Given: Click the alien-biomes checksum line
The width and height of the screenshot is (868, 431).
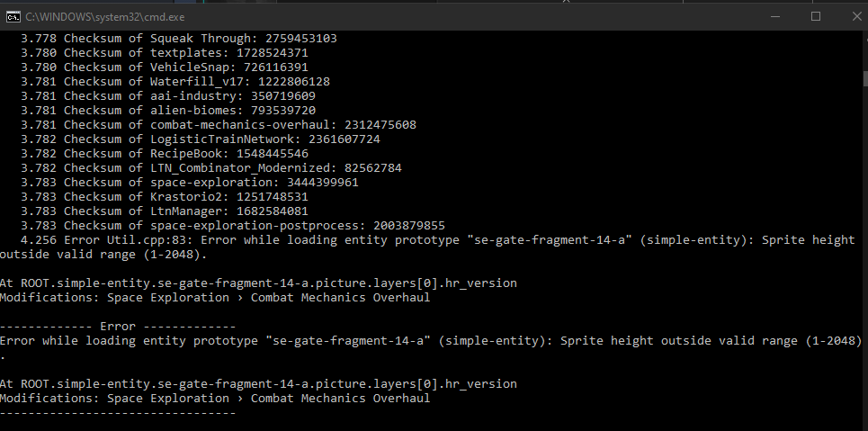Looking at the screenshot, I should pos(168,111).
